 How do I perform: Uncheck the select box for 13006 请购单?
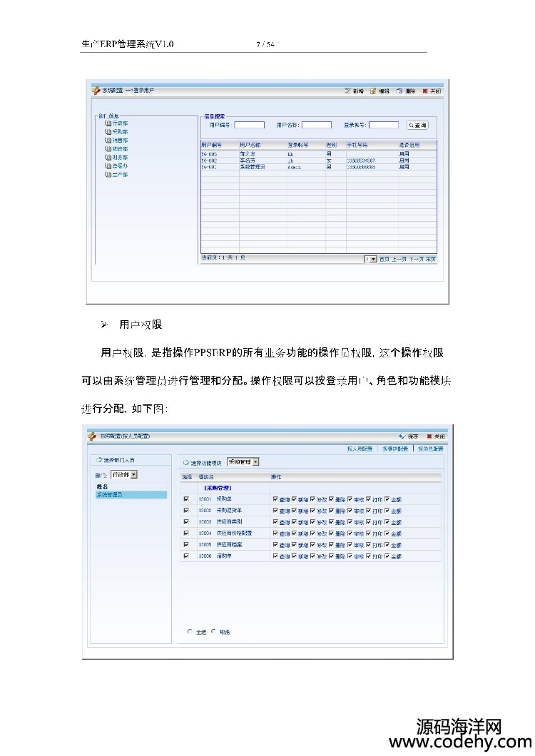point(186,556)
